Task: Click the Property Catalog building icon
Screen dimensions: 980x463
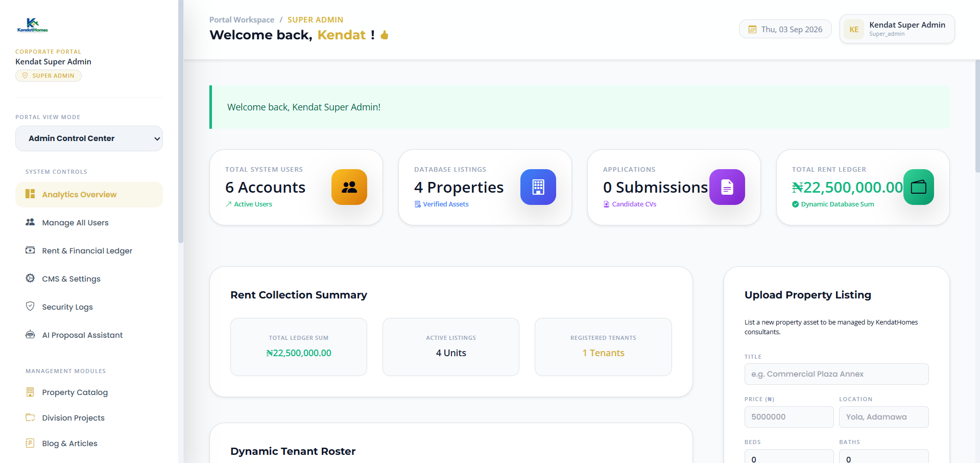Action: (x=30, y=392)
